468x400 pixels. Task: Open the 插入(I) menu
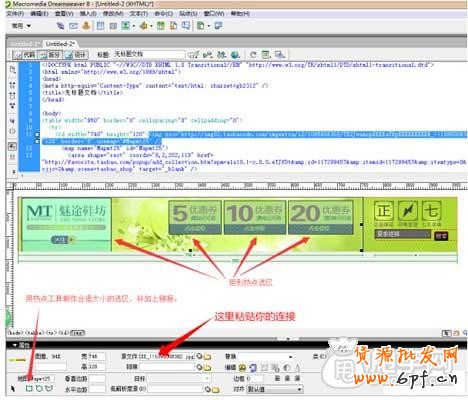tap(88, 14)
